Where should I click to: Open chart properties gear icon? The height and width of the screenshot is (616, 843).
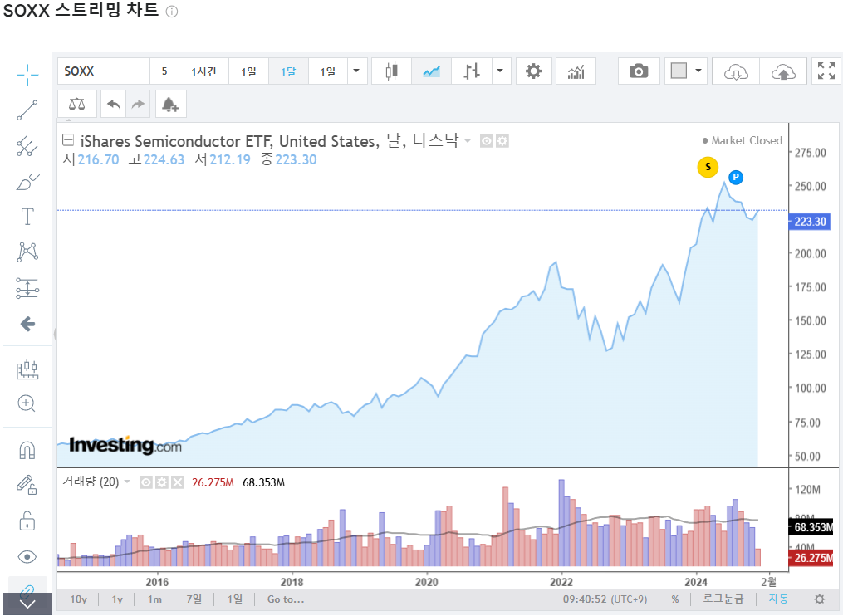pyautogui.click(x=533, y=71)
